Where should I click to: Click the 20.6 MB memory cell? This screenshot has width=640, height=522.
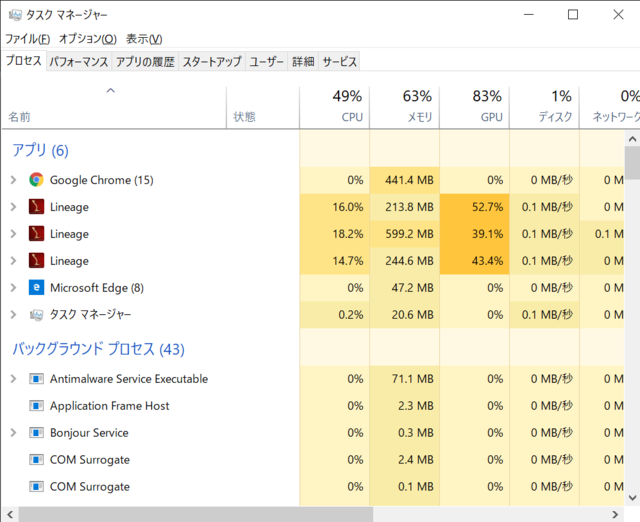click(x=404, y=315)
